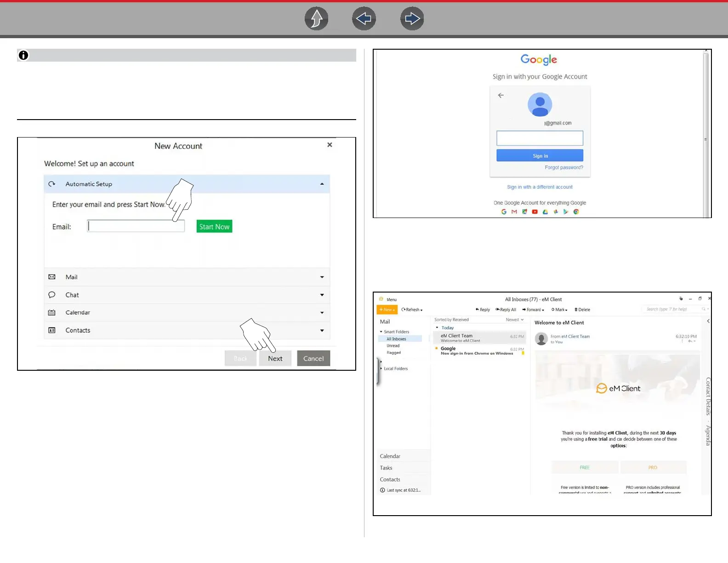Click Reply All in eM Client toolbar

[506, 310]
